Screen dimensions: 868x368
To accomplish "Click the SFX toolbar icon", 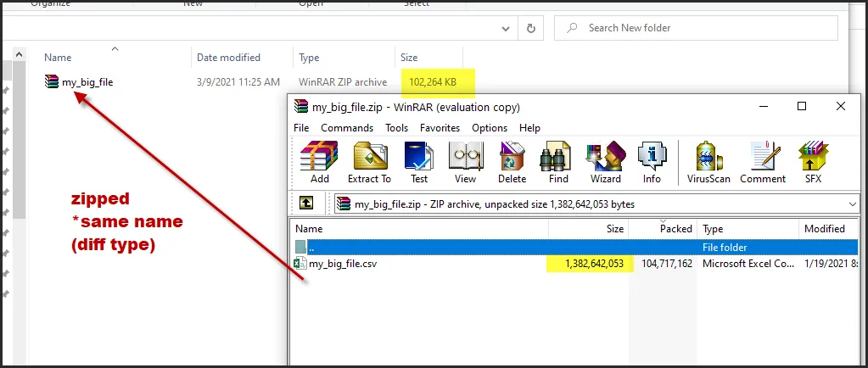I will click(813, 162).
